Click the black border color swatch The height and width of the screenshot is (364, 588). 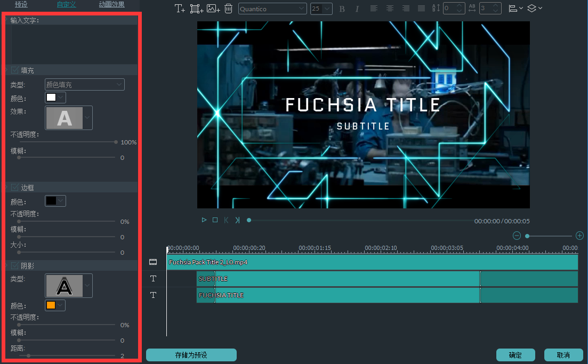(x=51, y=201)
